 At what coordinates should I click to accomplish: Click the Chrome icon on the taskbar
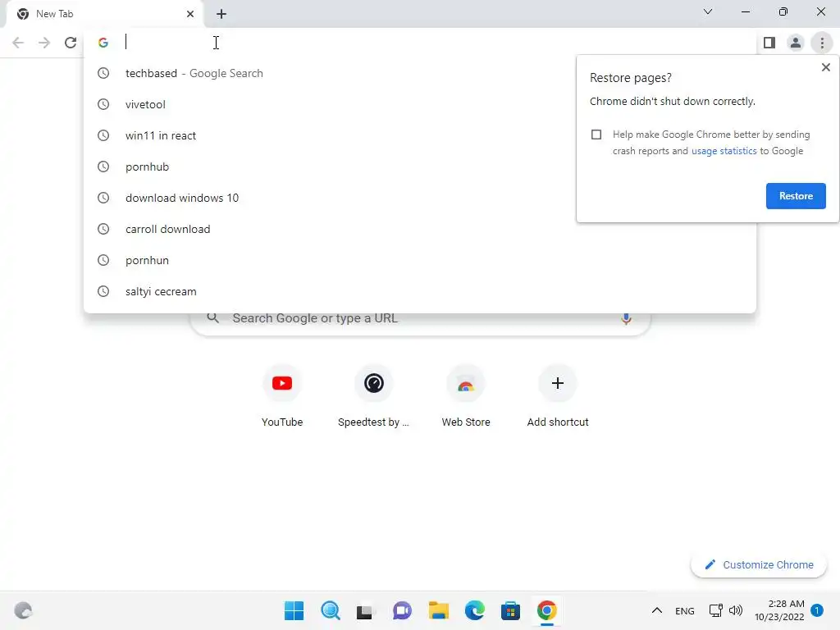[546, 610]
